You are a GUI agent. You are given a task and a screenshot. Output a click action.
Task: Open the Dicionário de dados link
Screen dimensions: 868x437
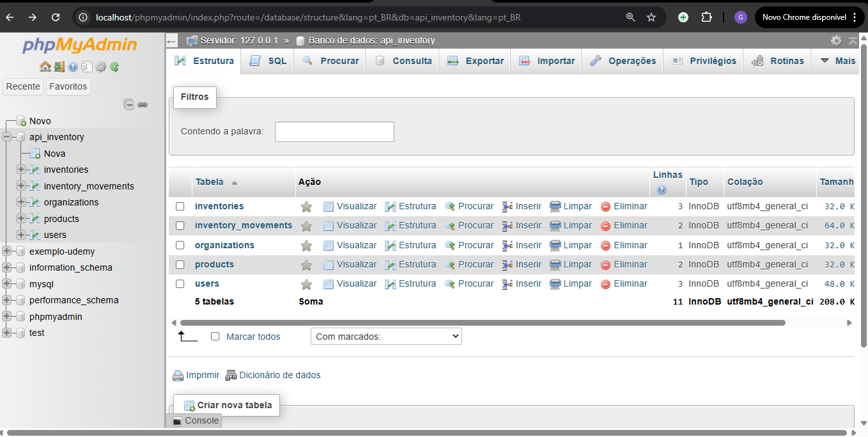click(x=279, y=375)
